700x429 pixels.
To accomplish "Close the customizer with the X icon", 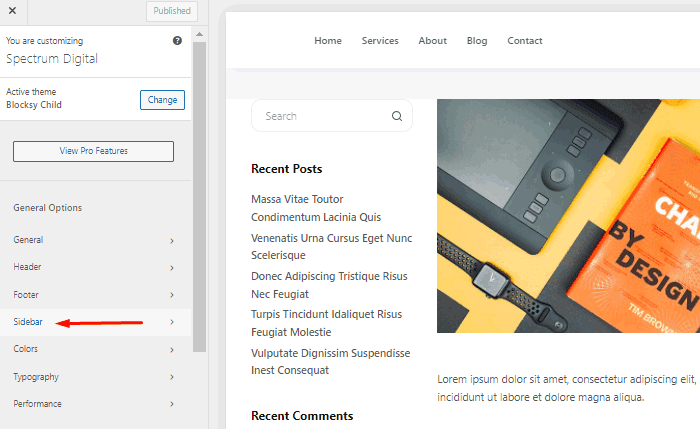I will pyautogui.click(x=12, y=11).
